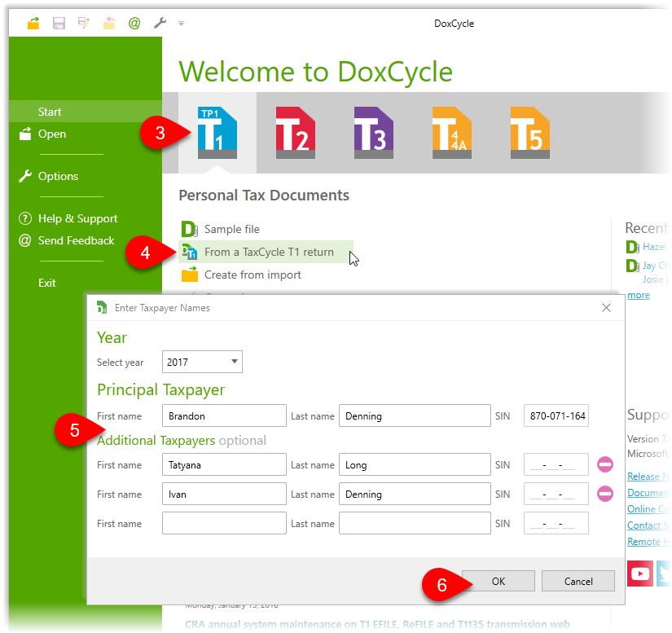Click the TaxCycle T1 return icon
This screenshot has width=672, height=633.
coord(190,252)
